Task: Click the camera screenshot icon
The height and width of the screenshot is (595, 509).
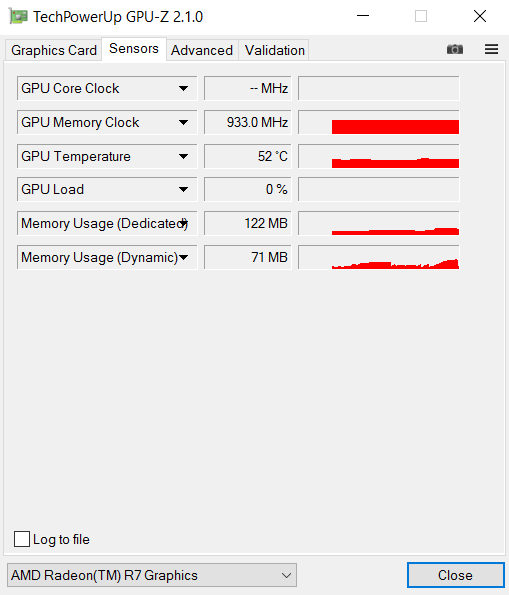Action: point(455,49)
